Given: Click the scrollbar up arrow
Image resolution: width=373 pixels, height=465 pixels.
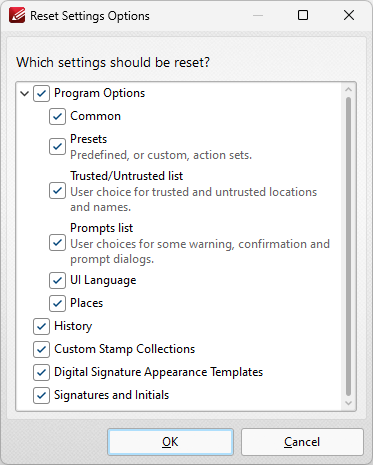Looking at the screenshot, I should tap(349, 89).
